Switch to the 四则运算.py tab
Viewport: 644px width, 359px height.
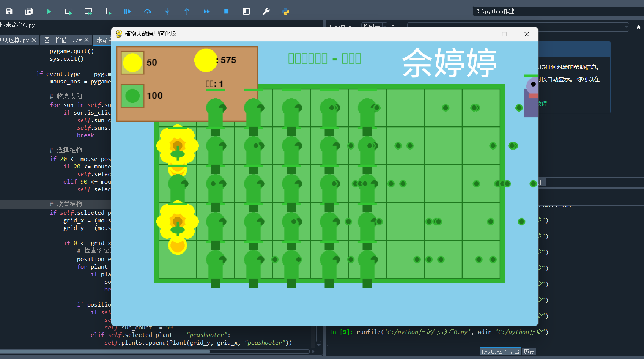14,40
